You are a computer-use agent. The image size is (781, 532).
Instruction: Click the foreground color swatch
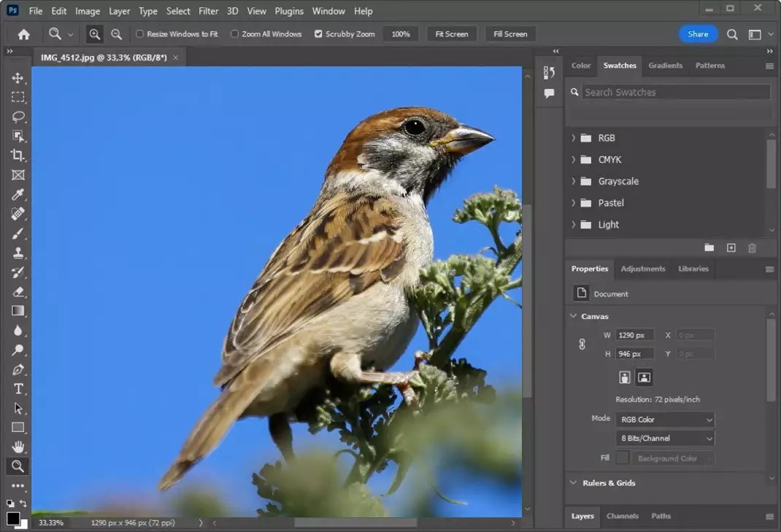[13, 518]
